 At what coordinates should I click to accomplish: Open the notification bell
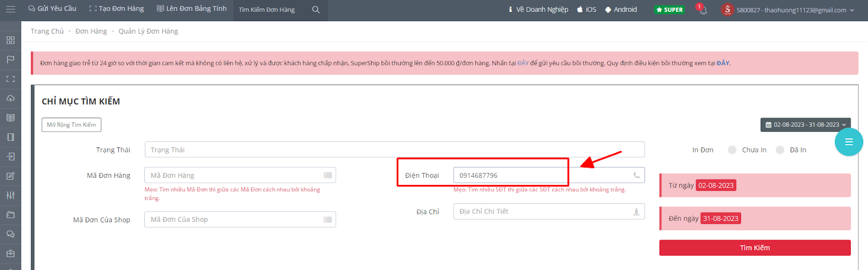703,10
